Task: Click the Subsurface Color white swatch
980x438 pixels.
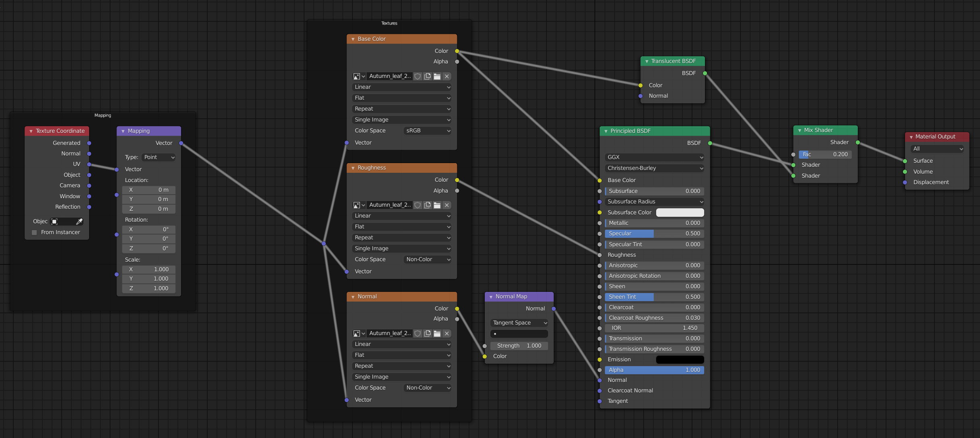Action: (x=680, y=213)
